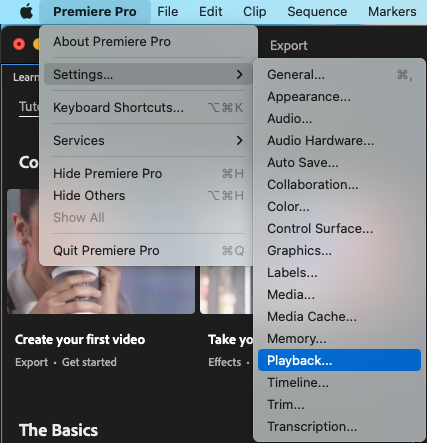Choose Quit Premiere Pro
427x443 pixels.
pos(148,251)
